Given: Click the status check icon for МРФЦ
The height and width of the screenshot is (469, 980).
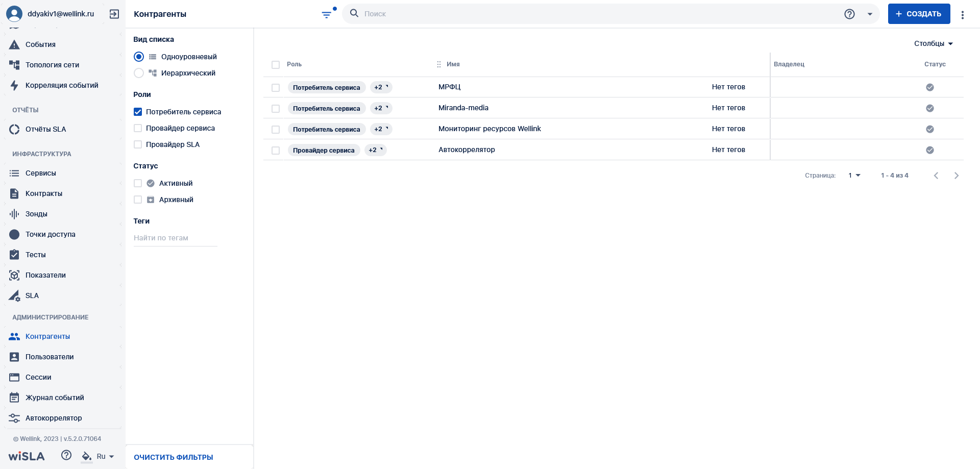Looking at the screenshot, I should tap(930, 87).
